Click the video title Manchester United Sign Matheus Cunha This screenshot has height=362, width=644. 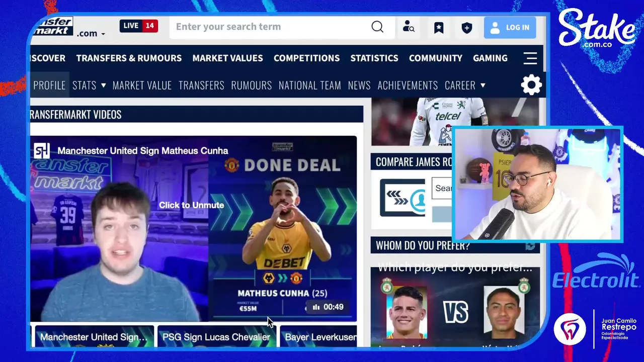[142, 151]
